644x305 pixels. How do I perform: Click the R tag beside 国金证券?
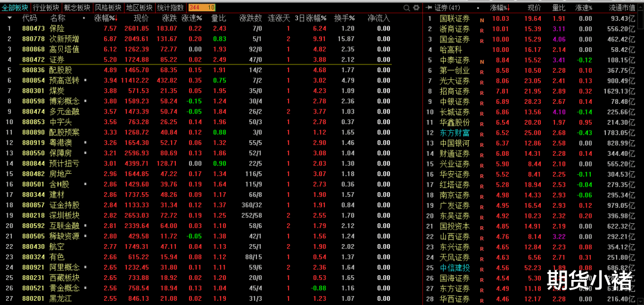click(482, 41)
